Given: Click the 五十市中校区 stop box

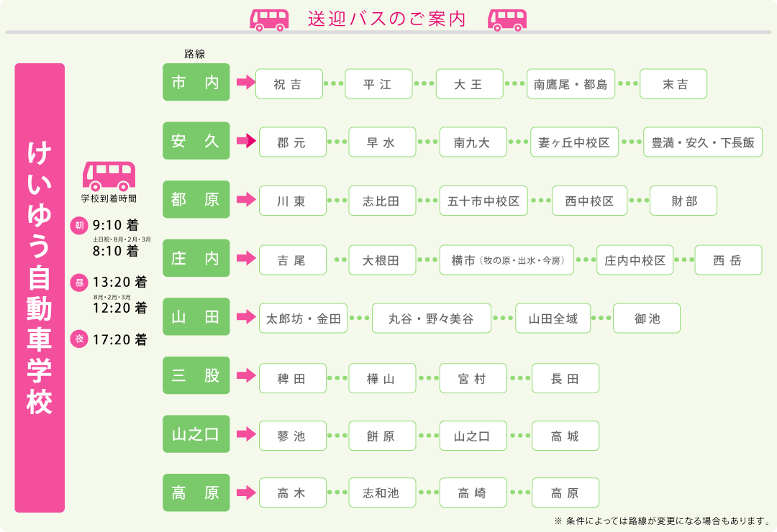Looking at the screenshot, I should click(483, 201).
